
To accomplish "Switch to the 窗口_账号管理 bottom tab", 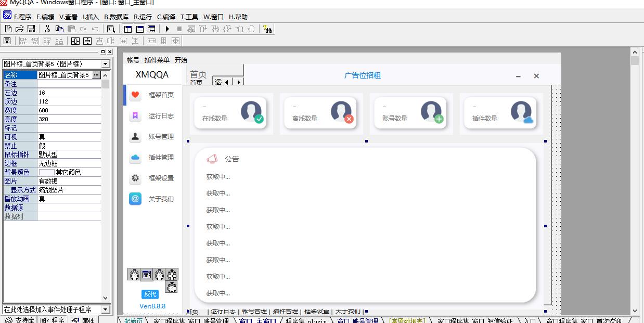I will [x=358, y=320].
